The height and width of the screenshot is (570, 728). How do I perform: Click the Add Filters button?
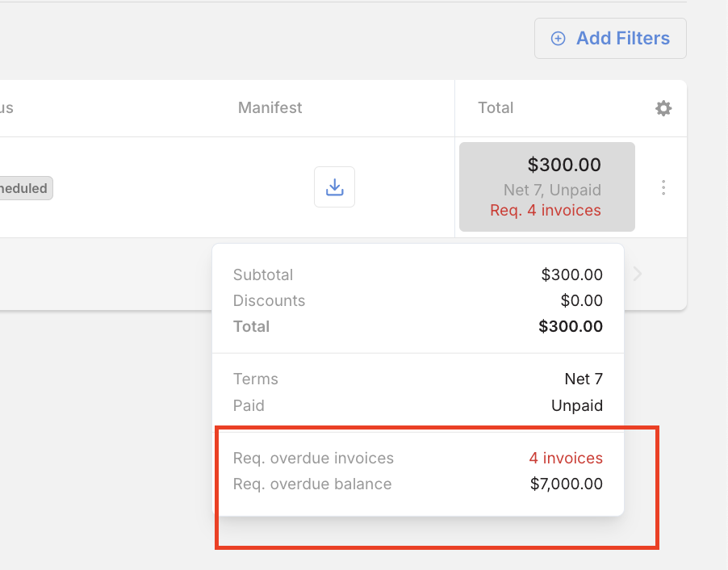tap(610, 38)
